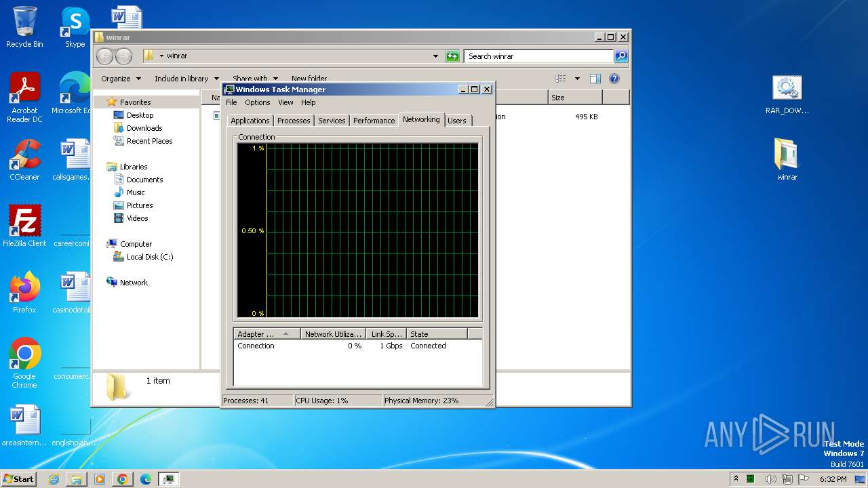This screenshot has width=868, height=488.
Task: Open Chrome from taskbar
Action: coord(122,479)
